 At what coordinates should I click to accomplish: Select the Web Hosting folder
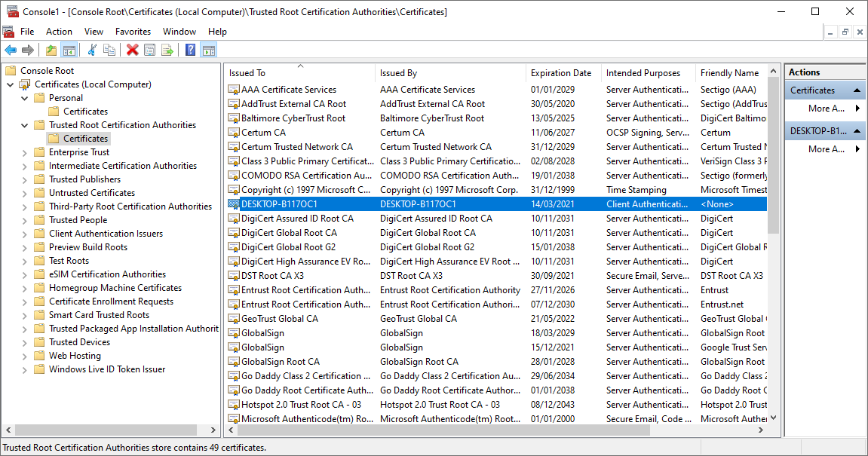pyautogui.click(x=75, y=356)
